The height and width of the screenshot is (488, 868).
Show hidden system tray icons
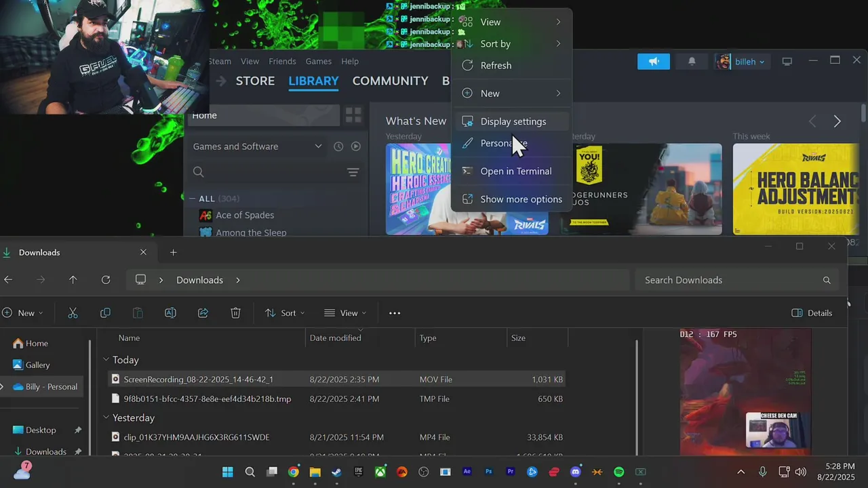click(741, 472)
